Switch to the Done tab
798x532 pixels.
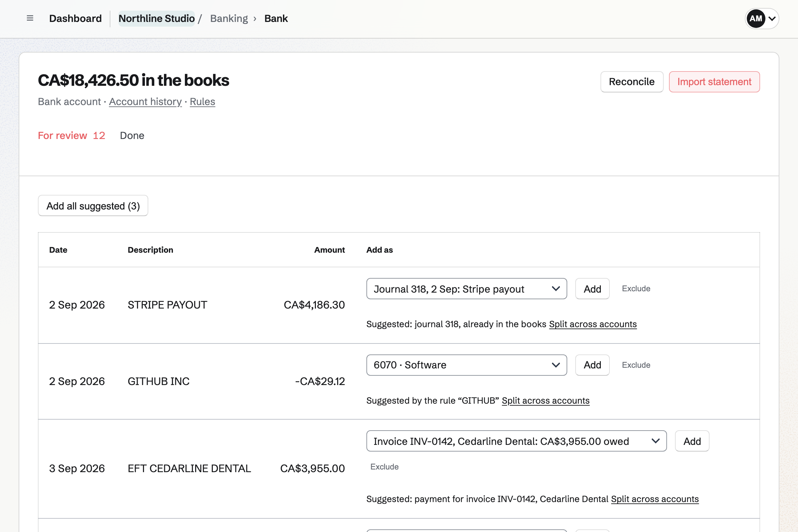point(132,135)
